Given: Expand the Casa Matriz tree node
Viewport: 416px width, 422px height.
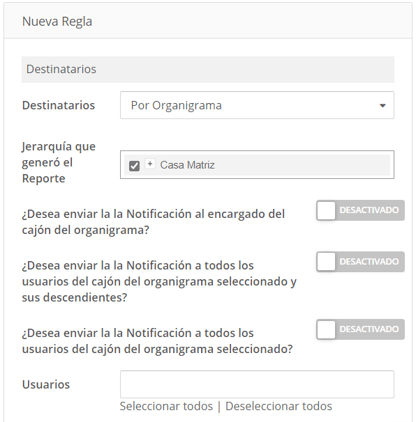Looking at the screenshot, I should (x=150, y=164).
